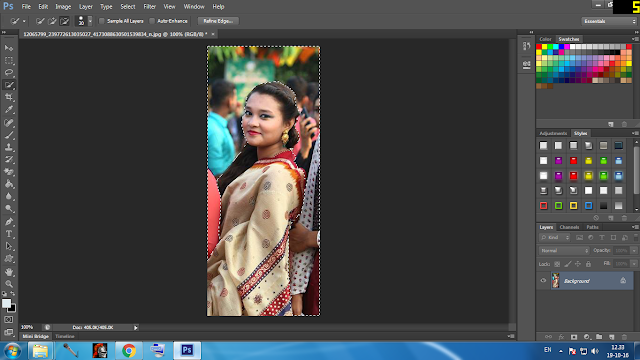The width and height of the screenshot is (640, 360).
Task: Select the Pen tool
Action: point(9,222)
